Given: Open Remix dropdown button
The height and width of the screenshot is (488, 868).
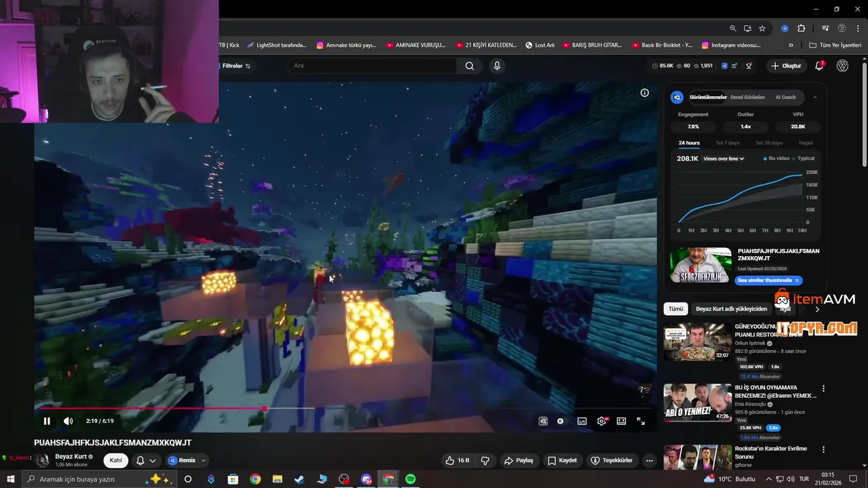Looking at the screenshot, I should click(x=186, y=460).
